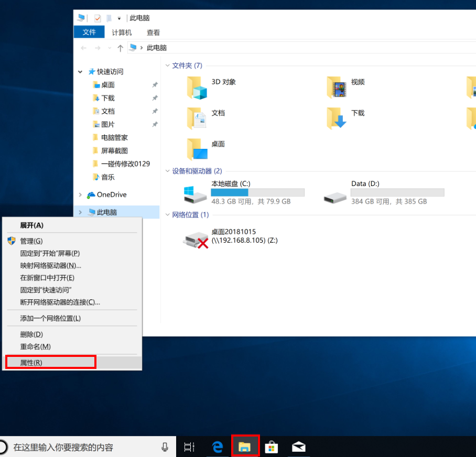
Task: Collapse the 文件夹 (7) group
Action: click(168, 66)
